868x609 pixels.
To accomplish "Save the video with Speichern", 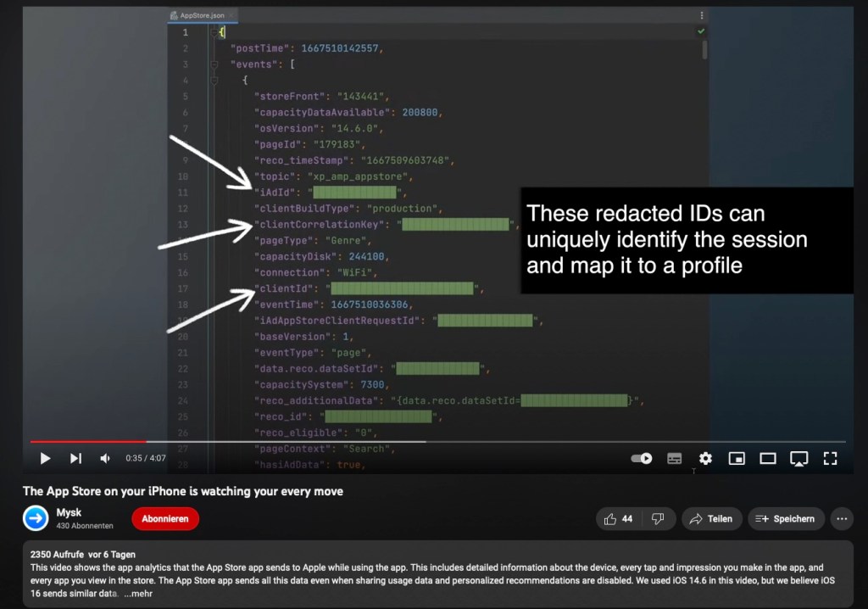I will tap(786, 519).
